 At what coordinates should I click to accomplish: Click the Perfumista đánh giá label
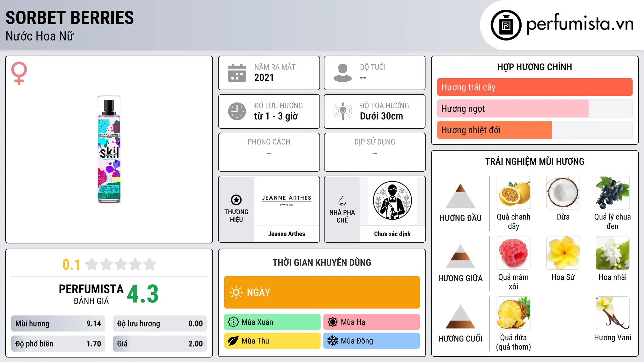pos(91,294)
